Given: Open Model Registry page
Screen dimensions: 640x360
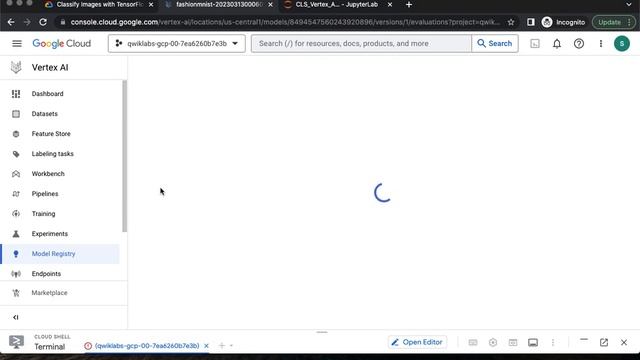Looking at the screenshot, I should click(53, 254).
